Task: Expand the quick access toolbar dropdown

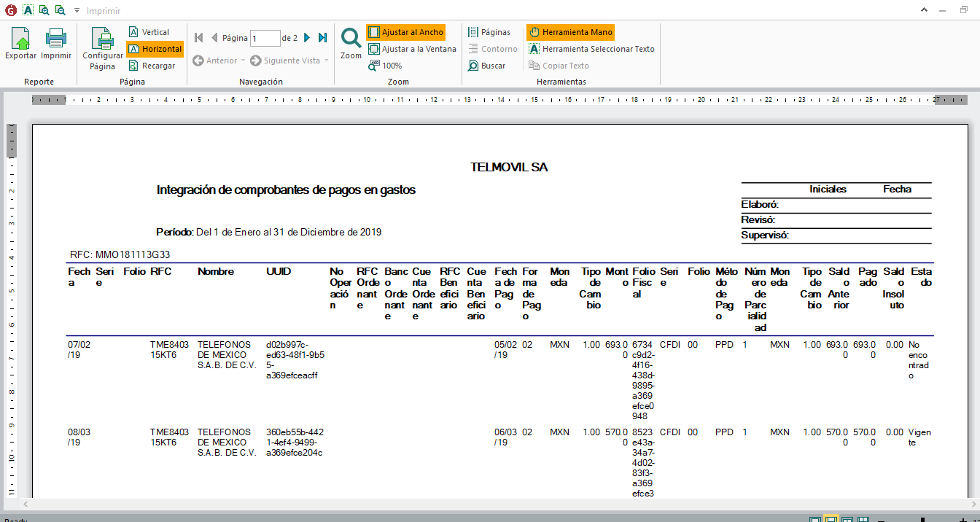Action: (x=77, y=11)
